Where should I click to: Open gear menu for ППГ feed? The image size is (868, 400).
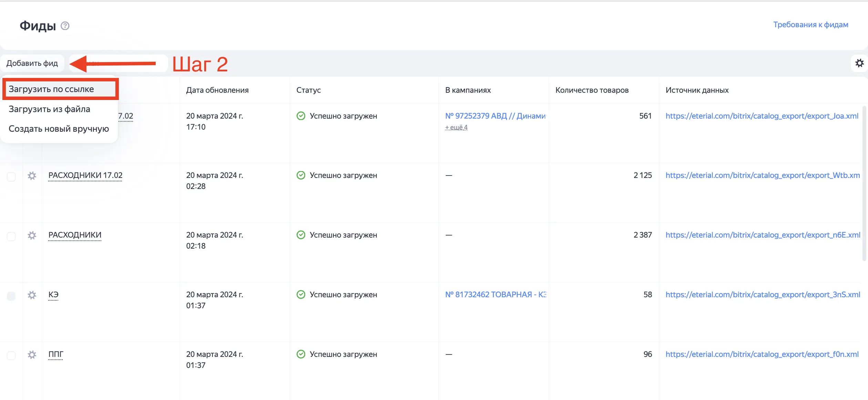[x=32, y=355]
